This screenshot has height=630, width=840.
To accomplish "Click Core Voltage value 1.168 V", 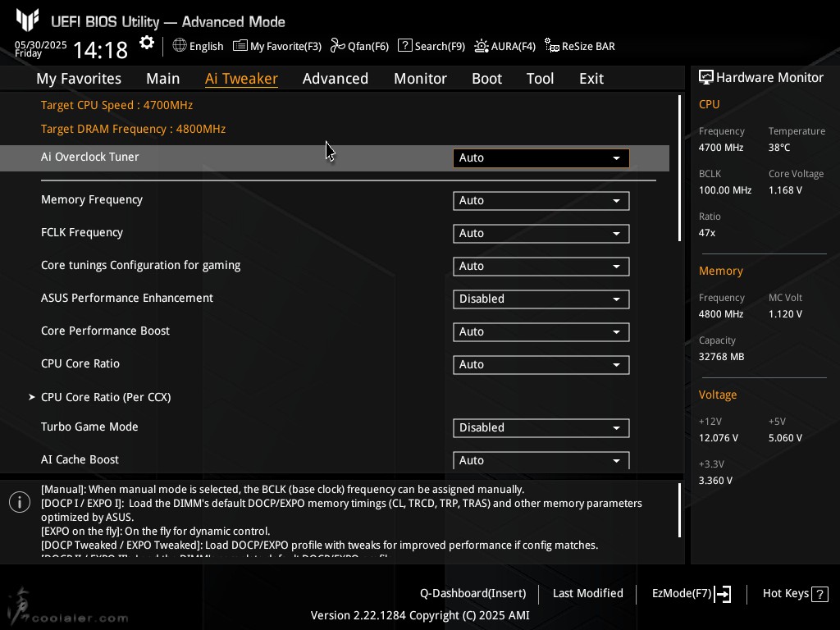I will tap(785, 190).
